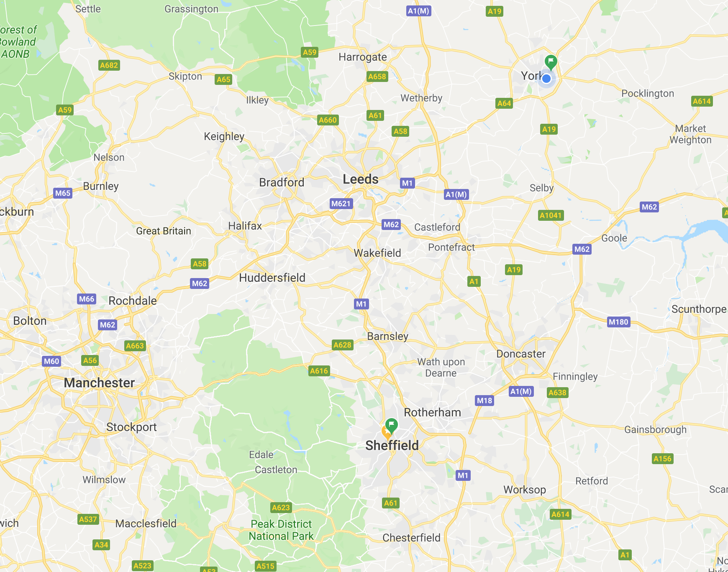The width and height of the screenshot is (728, 572).
Task: Select the A628 road shield west of Barnsley
Action: tap(342, 345)
